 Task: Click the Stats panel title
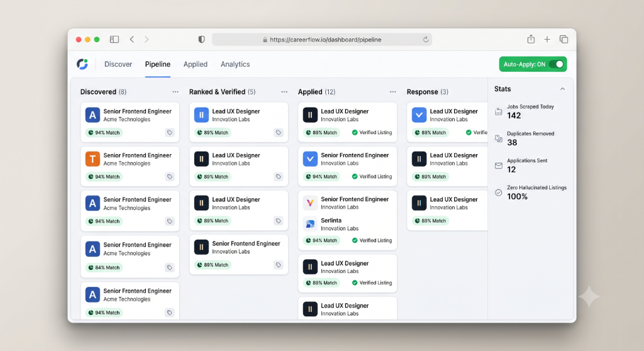point(502,89)
